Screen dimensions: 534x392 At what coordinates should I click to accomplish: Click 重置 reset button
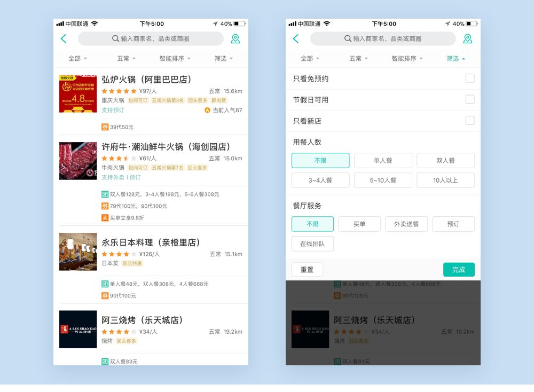(307, 270)
